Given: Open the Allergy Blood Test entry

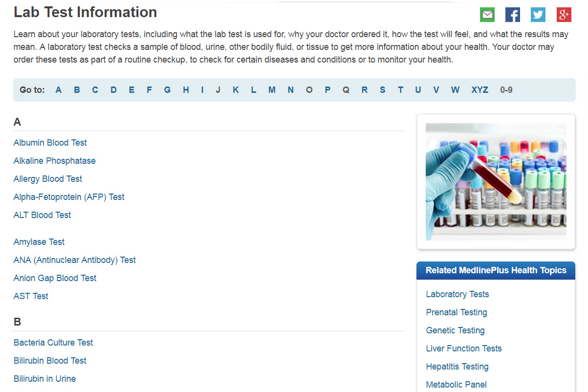Looking at the screenshot, I should pos(47,179).
